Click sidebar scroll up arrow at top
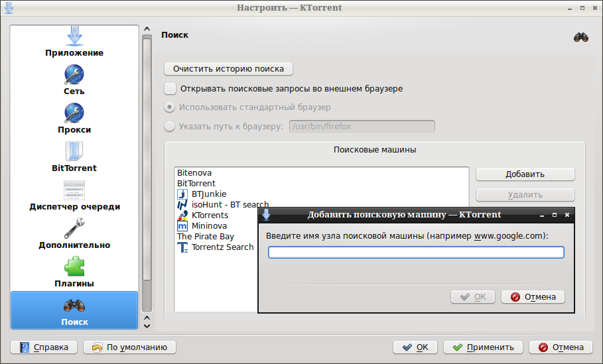603x364 pixels. coord(147,29)
